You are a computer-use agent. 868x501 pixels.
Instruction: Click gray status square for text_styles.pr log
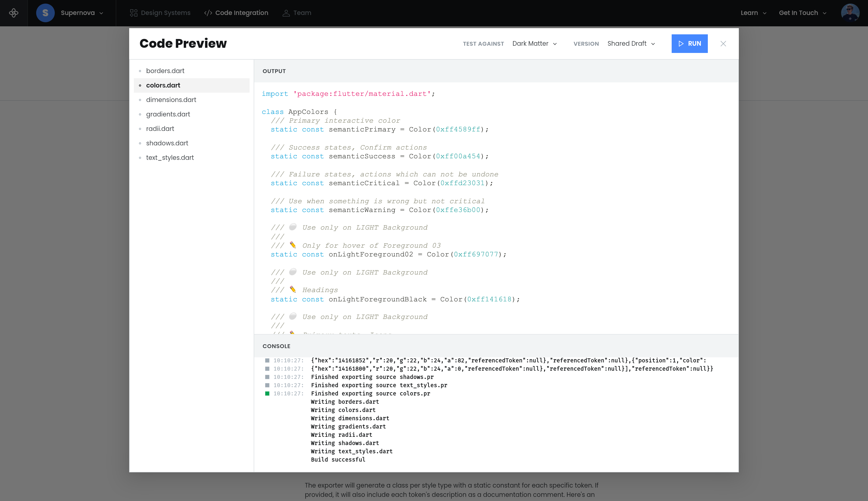tap(267, 385)
